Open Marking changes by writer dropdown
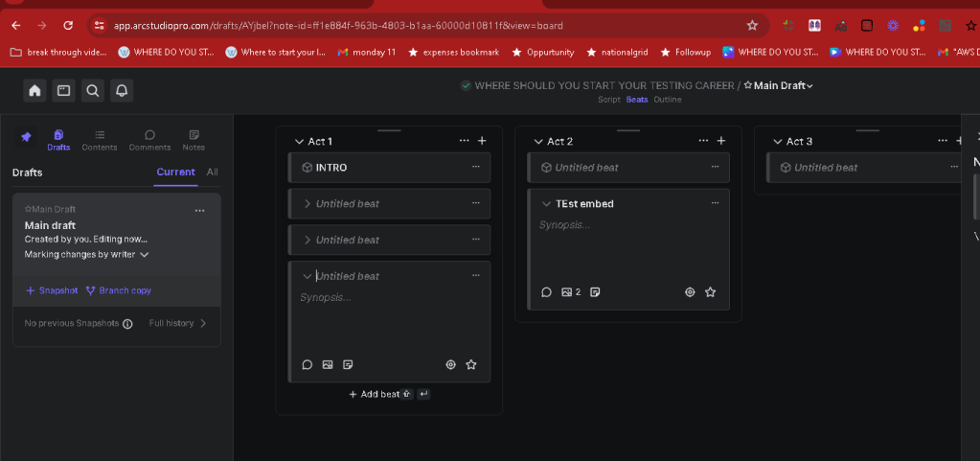980x461 pixels. click(87, 255)
